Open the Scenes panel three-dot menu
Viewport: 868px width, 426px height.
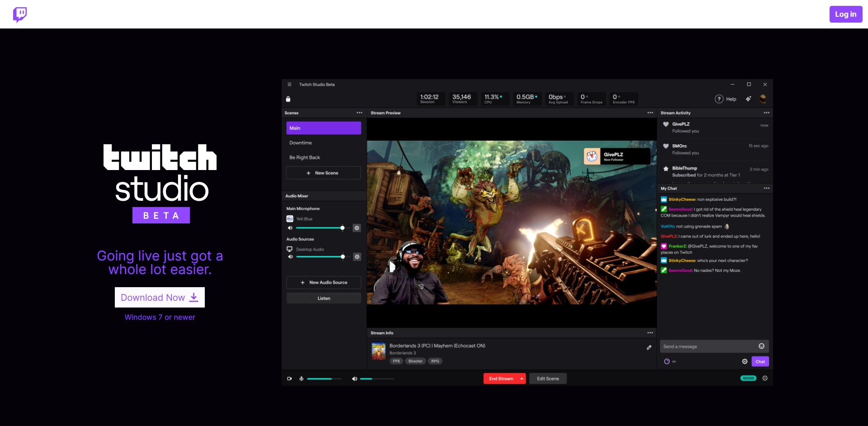(x=359, y=113)
